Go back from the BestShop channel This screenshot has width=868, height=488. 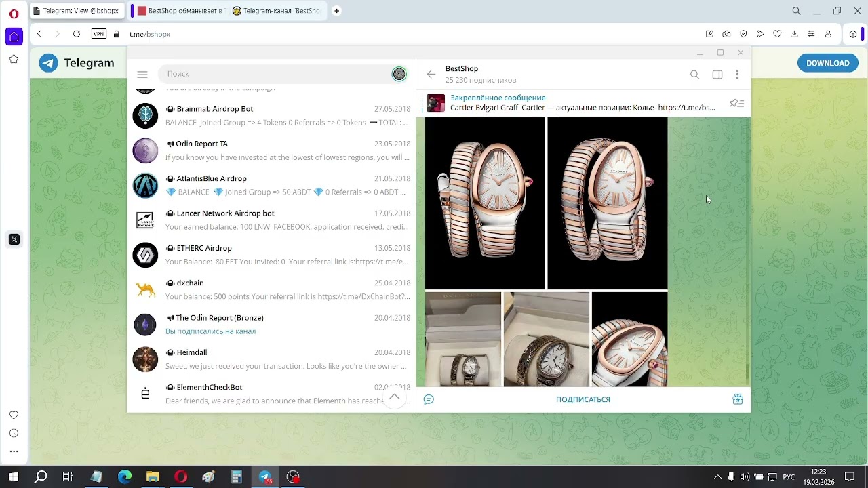(431, 75)
